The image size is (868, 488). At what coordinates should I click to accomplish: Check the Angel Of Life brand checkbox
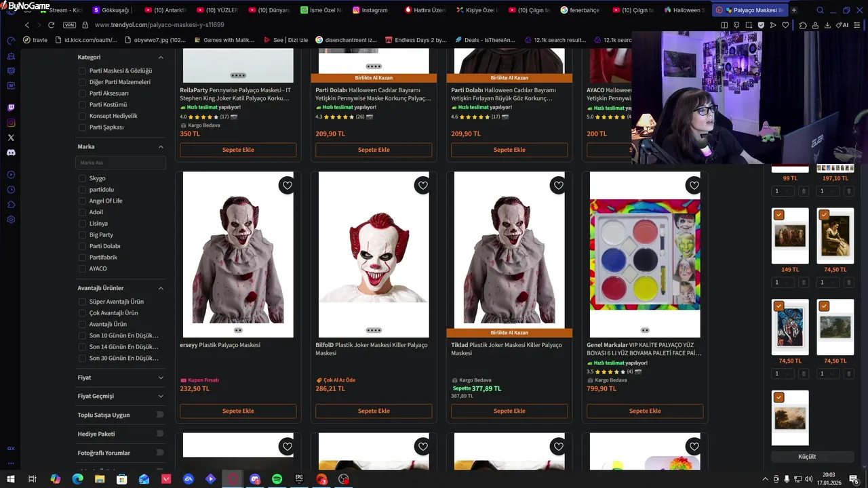click(82, 201)
